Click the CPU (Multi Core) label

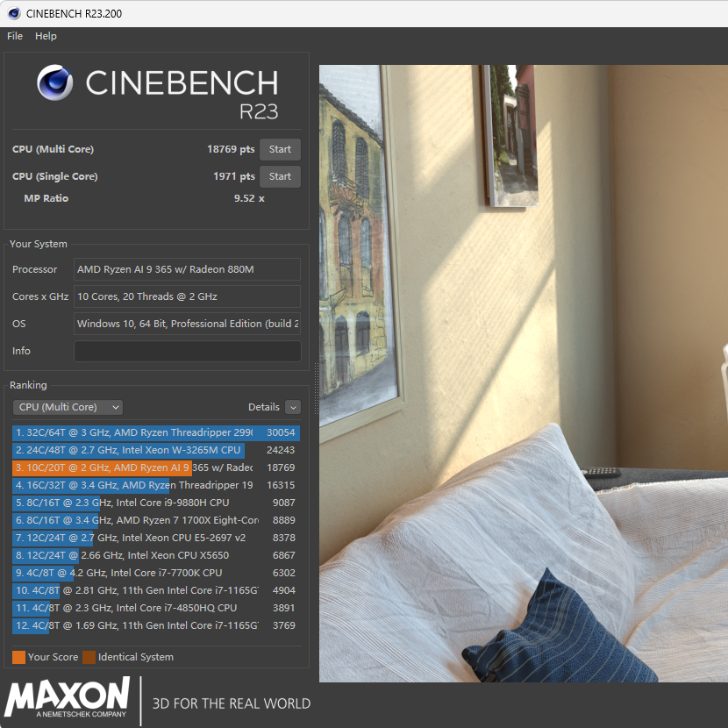(x=53, y=149)
